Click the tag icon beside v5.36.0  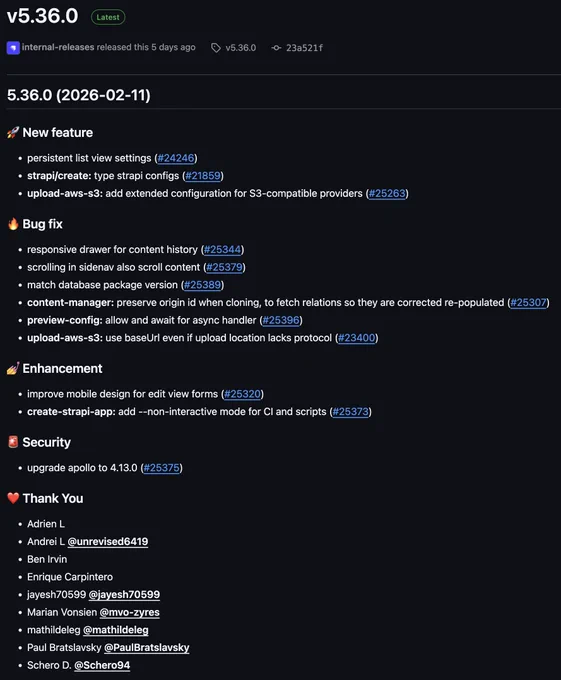(215, 48)
